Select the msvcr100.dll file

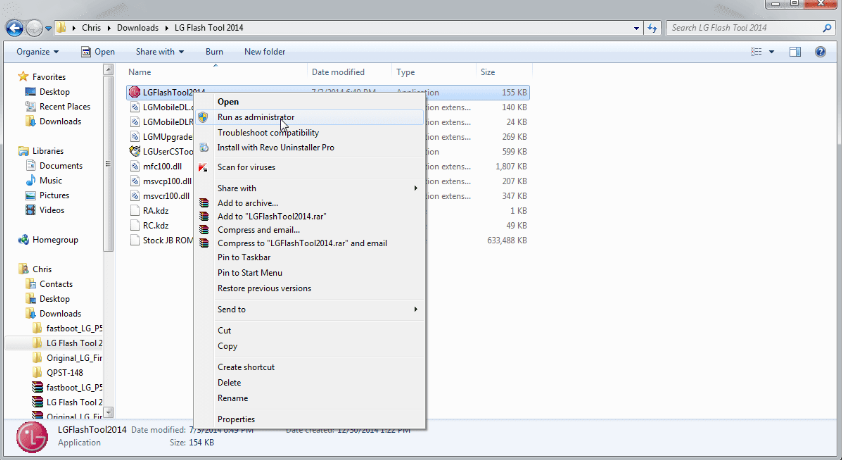[x=166, y=196]
